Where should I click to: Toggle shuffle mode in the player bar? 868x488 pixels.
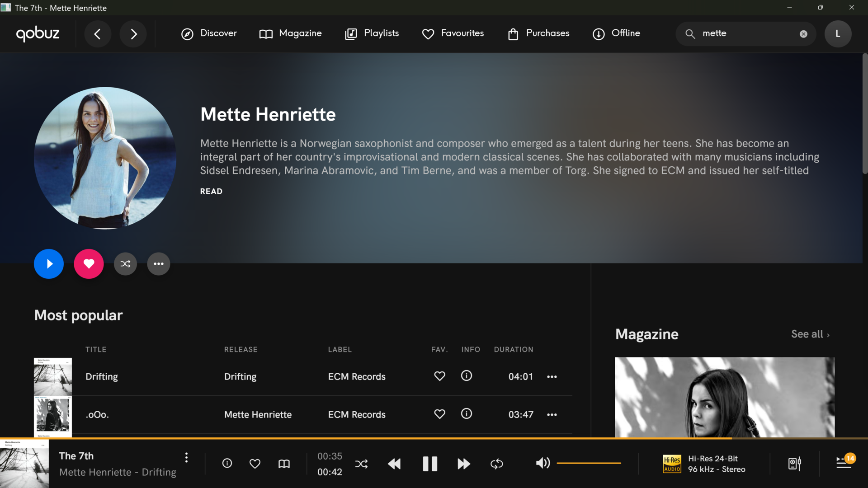coord(361,464)
